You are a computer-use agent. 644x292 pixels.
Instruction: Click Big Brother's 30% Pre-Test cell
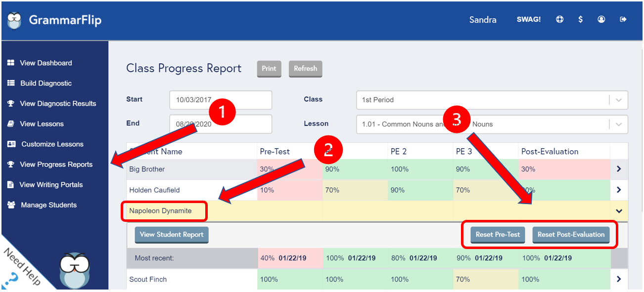[x=289, y=169]
